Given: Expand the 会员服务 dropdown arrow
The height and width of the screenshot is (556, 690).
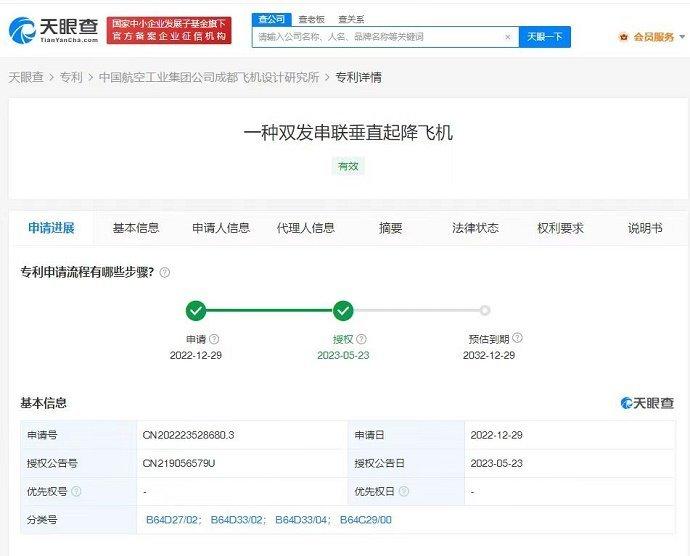Looking at the screenshot, I should tap(682, 37).
